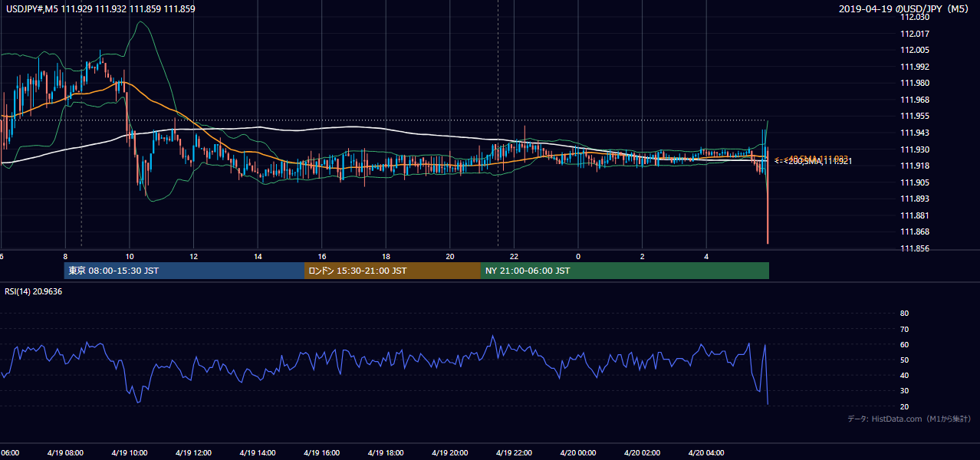This screenshot has height=460, width=980.
Task: Click the RSI scale value 80
Action: tap(904, 314)
